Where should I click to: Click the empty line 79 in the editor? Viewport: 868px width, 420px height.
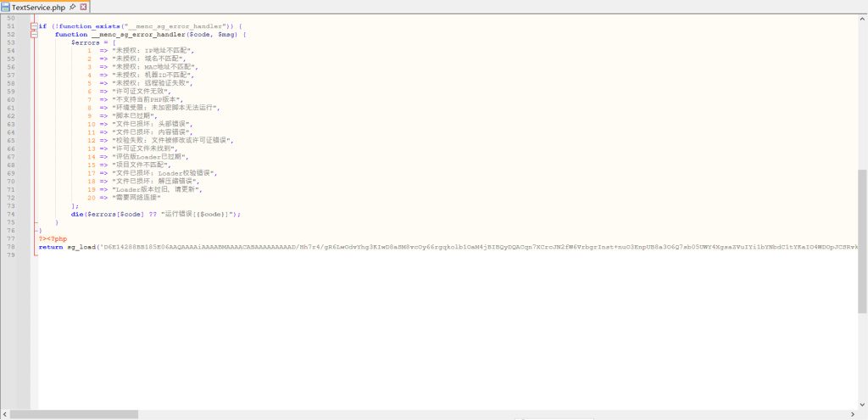(442, 255)
